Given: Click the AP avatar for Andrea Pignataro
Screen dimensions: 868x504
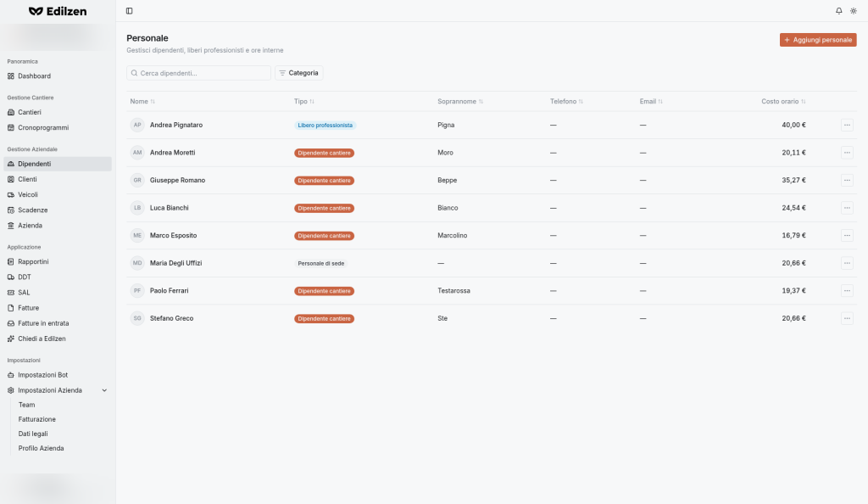Looking at the screenshot, I should point(137,126).
